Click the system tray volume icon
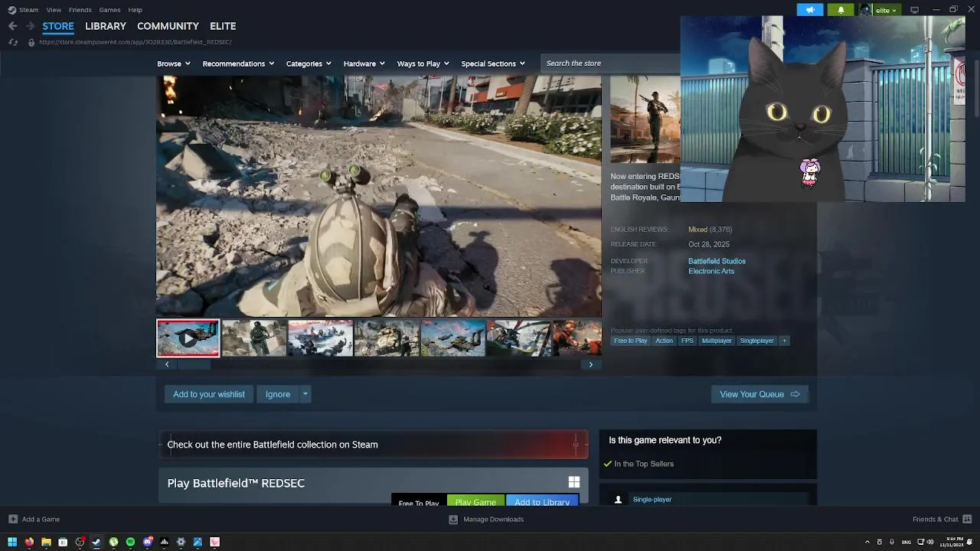980x551 pixels. pyautogui.click(x=930, y=542)
